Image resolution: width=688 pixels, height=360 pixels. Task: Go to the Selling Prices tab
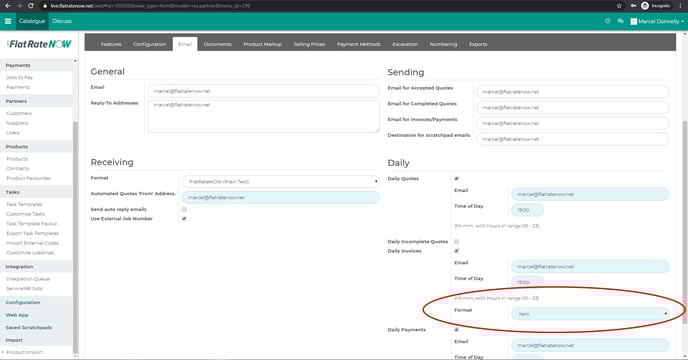tap(309, 44)
